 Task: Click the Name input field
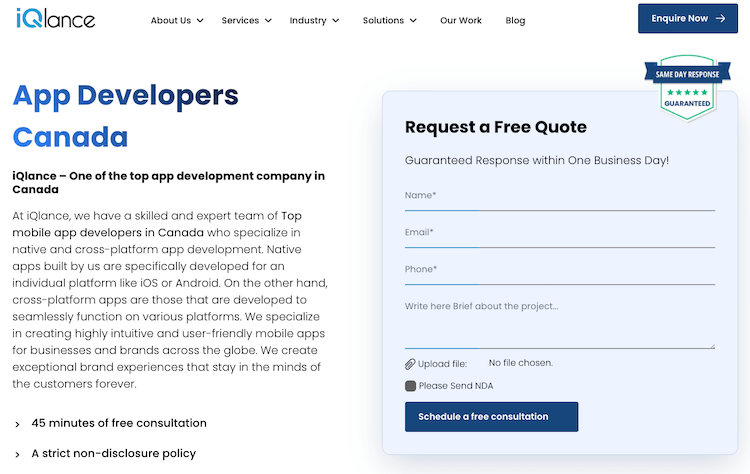click(559, 196)
